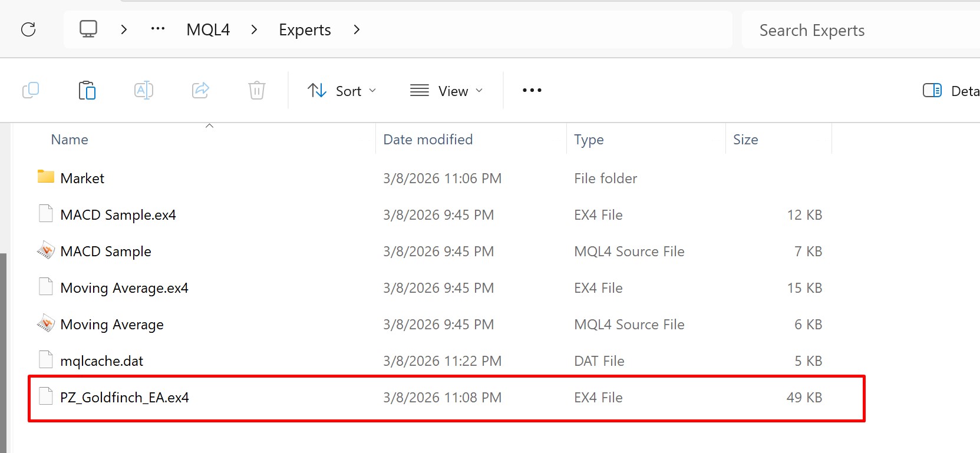Viewport: 980px width, 453px height.
Task: Click the 12 KB size cell
Action: (x=804, y=215)
